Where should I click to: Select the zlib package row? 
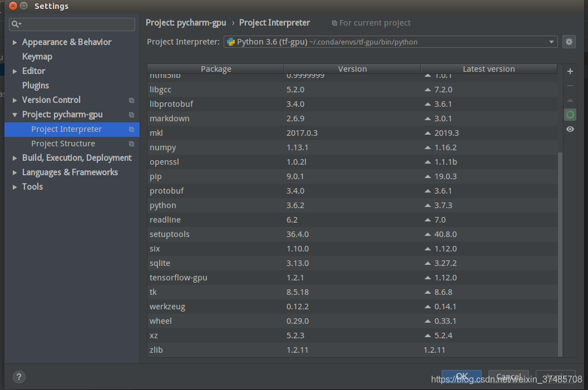pos(353,350)
